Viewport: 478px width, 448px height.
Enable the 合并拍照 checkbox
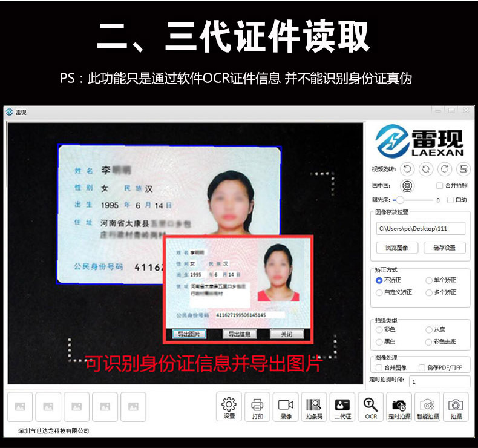440,186
